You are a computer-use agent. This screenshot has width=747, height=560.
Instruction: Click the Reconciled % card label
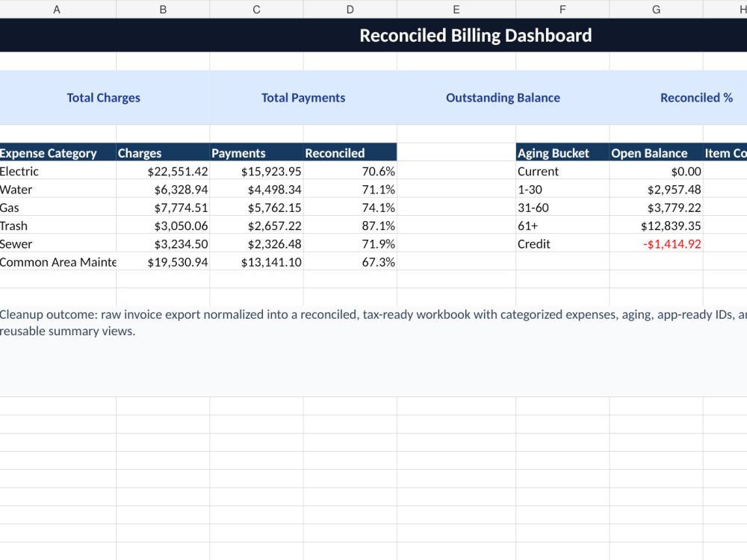tap(696, 98)
